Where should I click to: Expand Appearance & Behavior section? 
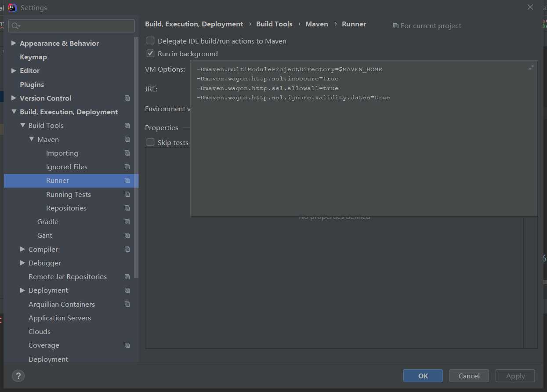tap(14, 43)
